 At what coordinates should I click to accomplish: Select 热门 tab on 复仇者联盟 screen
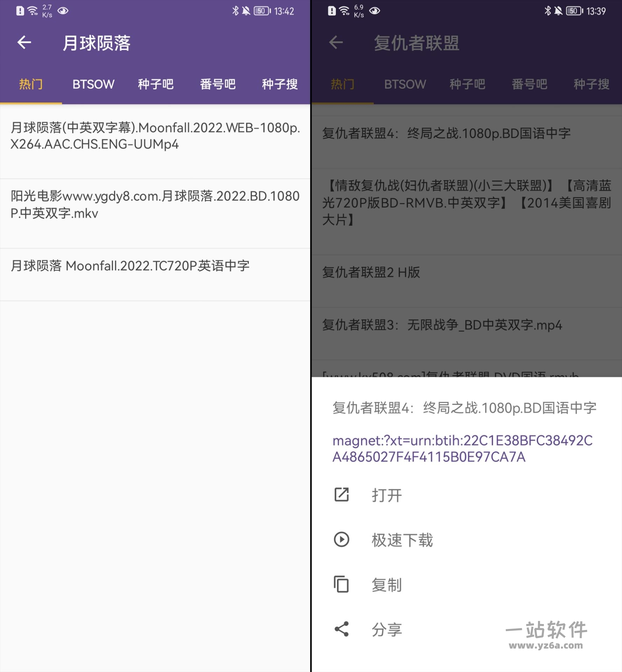(343, 84)
